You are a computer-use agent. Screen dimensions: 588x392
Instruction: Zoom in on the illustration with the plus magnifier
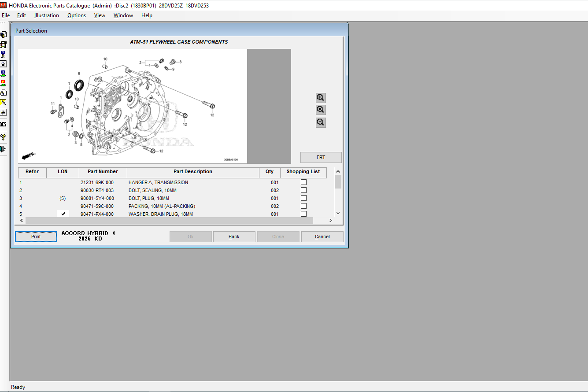pos(321,98)
